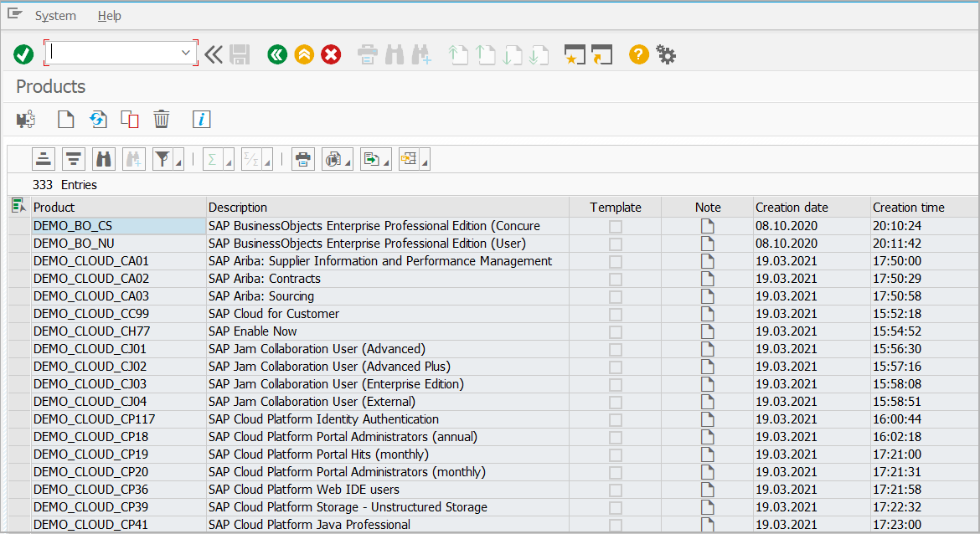Open the yellow Help question mark
The height and width of the screenshot is (534, 980).
pos(639,54)
